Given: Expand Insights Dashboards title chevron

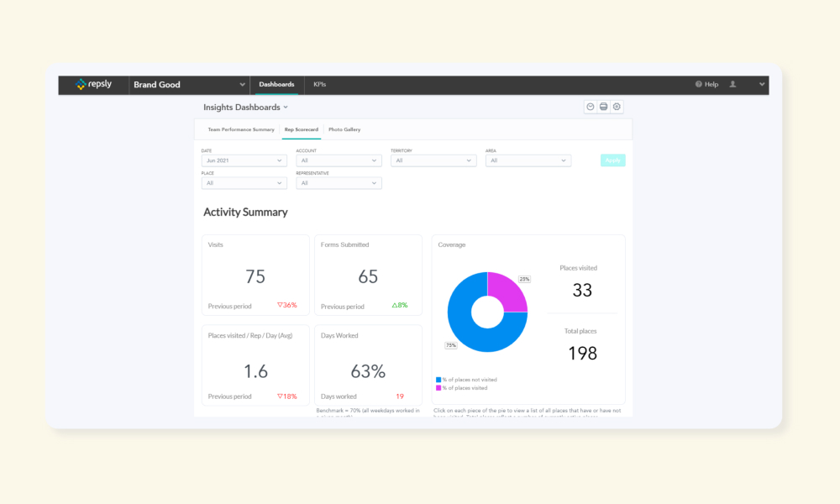Looking at the screenshot, I should 286,108.
